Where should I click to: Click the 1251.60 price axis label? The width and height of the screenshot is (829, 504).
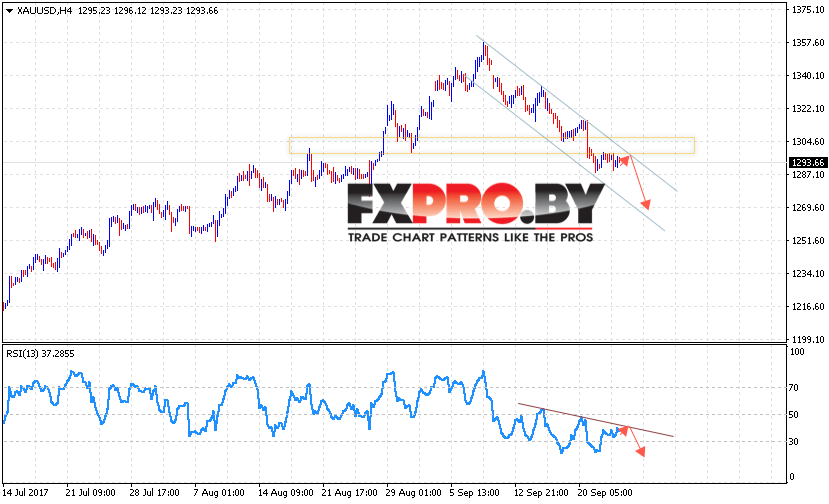808,241
